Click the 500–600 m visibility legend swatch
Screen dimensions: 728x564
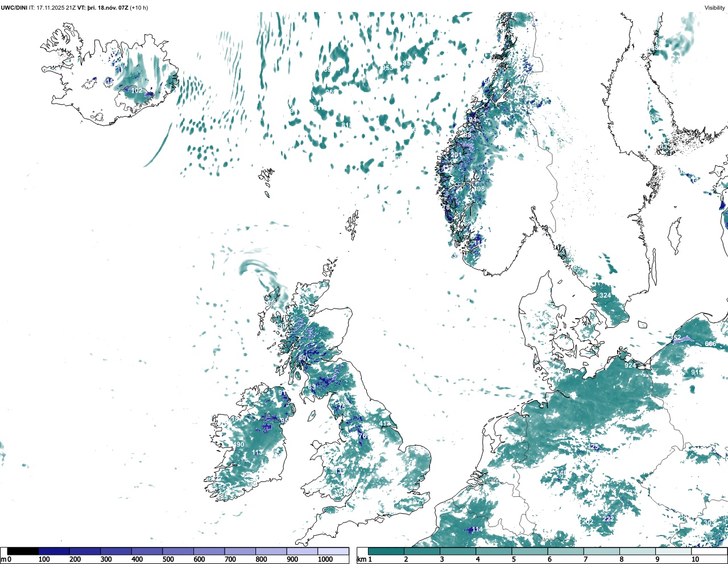(178, 551)
